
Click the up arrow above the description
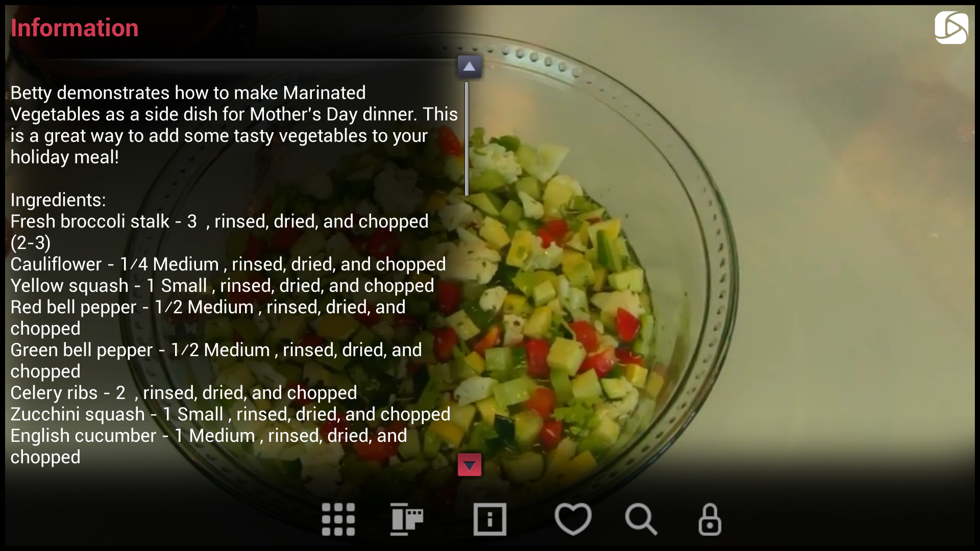[469, 66]
